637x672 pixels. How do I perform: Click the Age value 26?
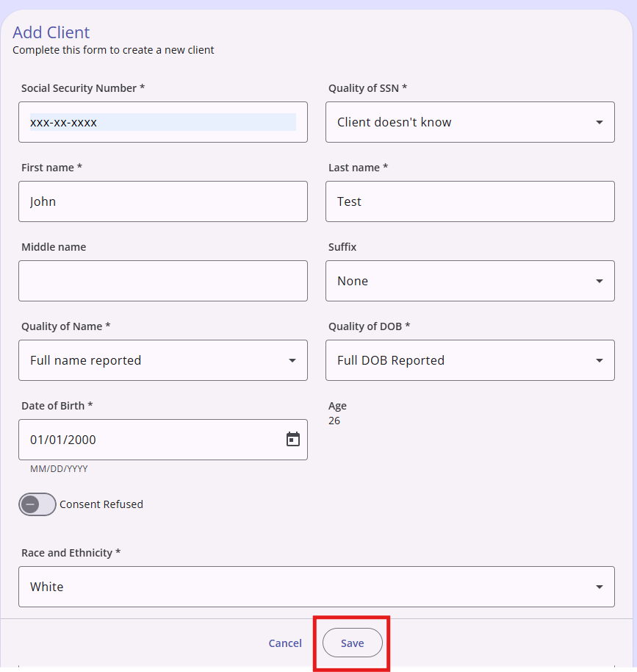coord(334,421)
